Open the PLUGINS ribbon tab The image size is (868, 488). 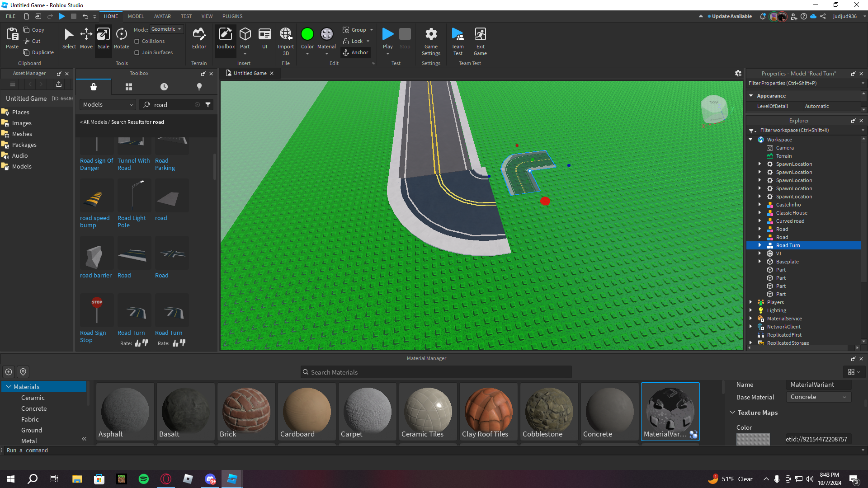(232, 16)
